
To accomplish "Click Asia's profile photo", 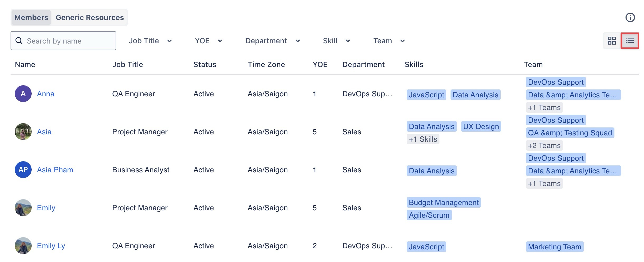I will coord(23,132).
